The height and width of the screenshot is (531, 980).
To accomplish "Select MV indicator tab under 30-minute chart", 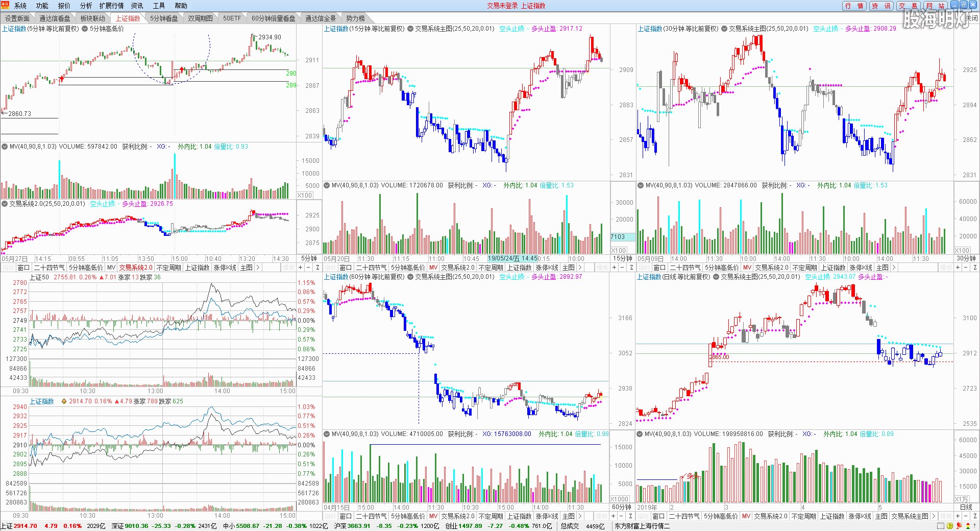I will [747, 268].
